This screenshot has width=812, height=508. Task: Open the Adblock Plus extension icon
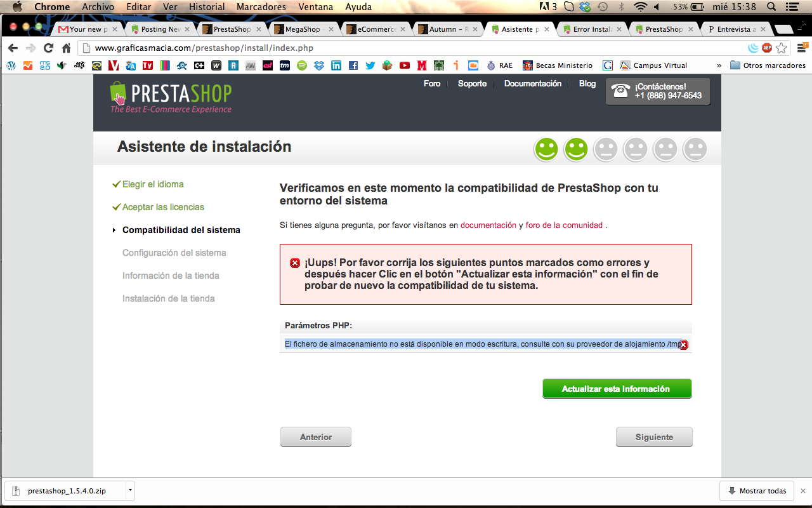tap(767, 48)
